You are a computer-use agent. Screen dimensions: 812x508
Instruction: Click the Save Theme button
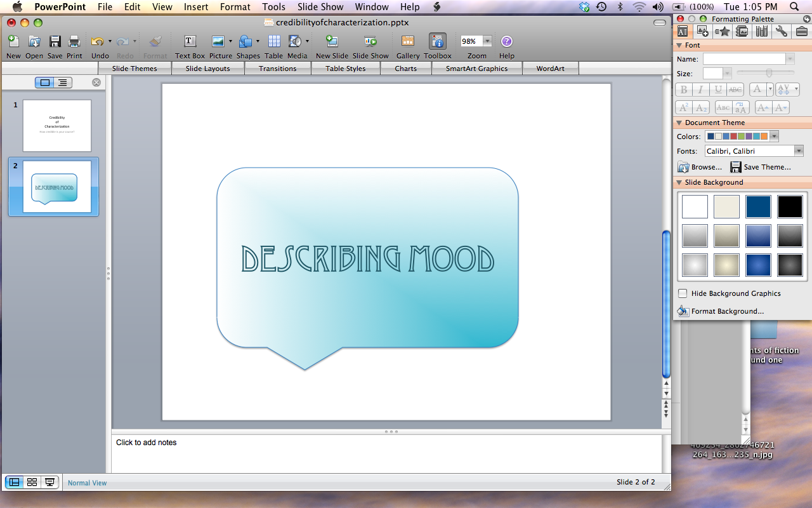761,167
